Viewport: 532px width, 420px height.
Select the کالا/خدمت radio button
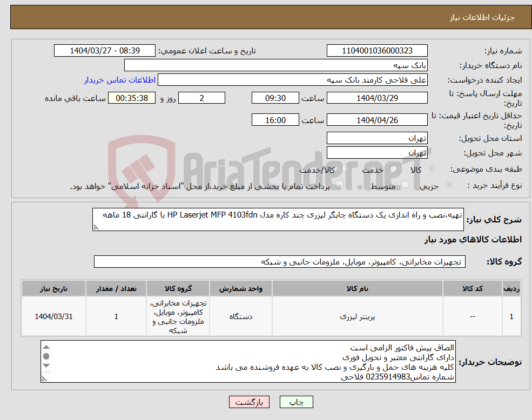tap(345, 168)
